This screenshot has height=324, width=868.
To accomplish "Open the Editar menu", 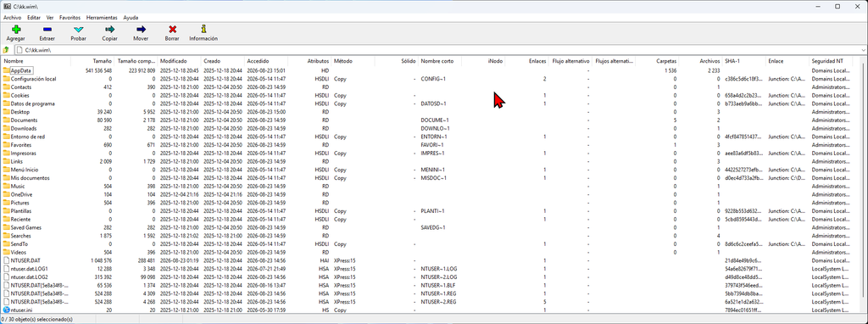I will coord(34,18).
